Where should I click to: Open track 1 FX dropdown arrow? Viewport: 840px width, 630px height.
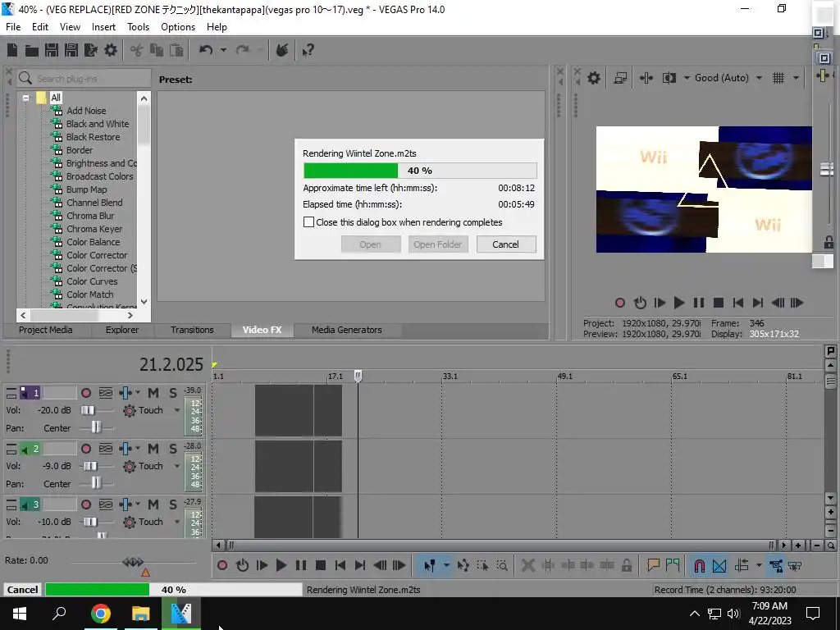tap(138, 393)
